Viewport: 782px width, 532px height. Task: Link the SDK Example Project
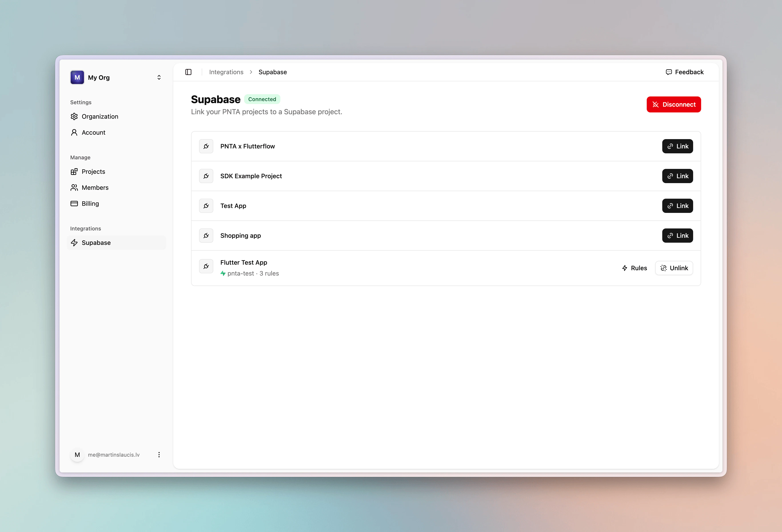pyautogui.click(x=677, y=176)
